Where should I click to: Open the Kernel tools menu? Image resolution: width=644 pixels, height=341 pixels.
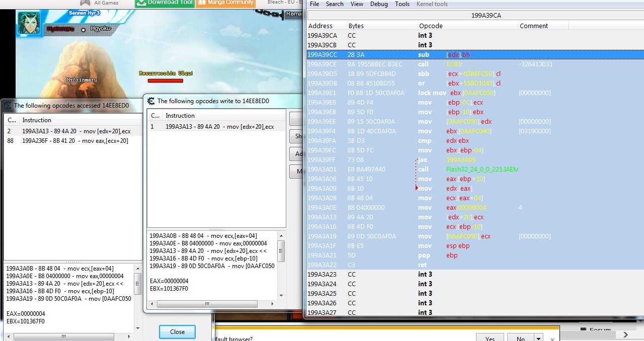[x=432, y=4]
